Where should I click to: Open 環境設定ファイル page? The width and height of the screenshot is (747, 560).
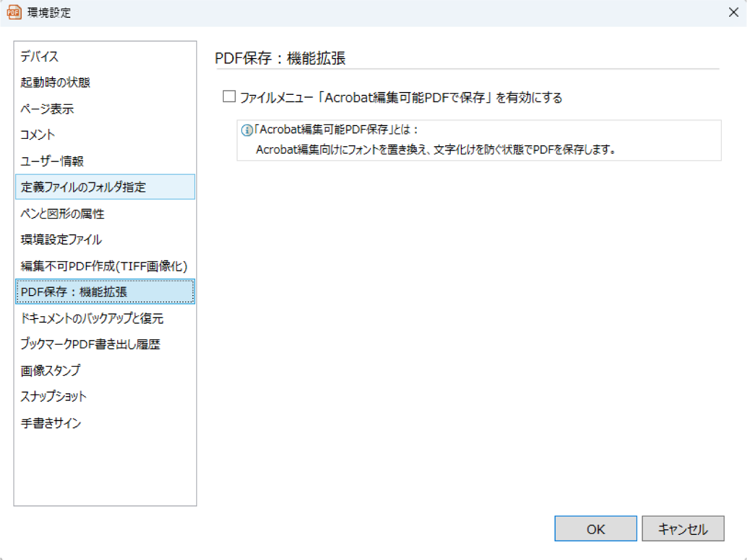(x=105, y=240)
